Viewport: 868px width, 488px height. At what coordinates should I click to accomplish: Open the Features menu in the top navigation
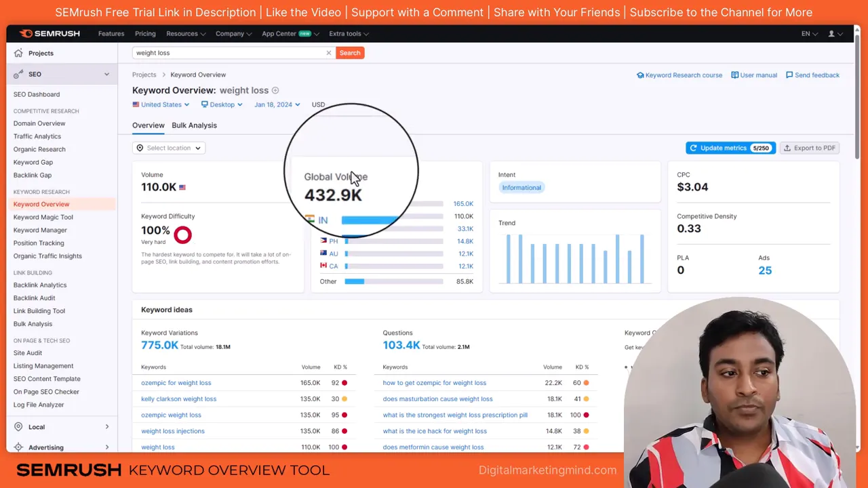tap(111, 33)
